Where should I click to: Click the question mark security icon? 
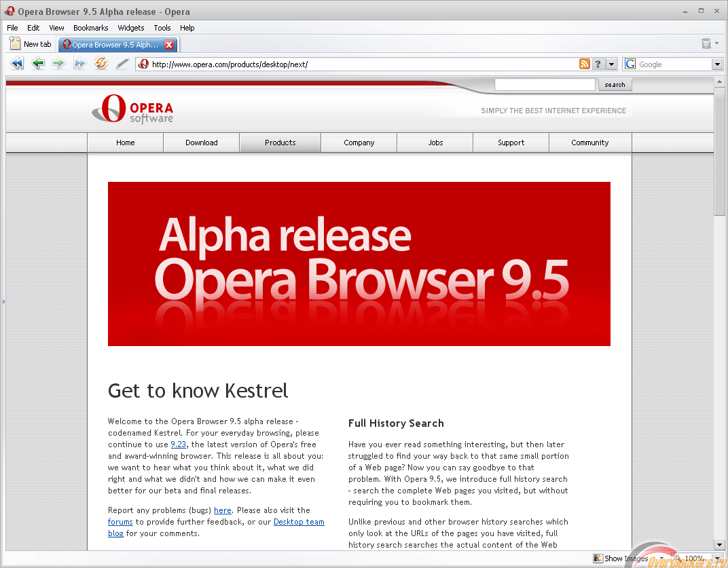(x=598, y=64)
